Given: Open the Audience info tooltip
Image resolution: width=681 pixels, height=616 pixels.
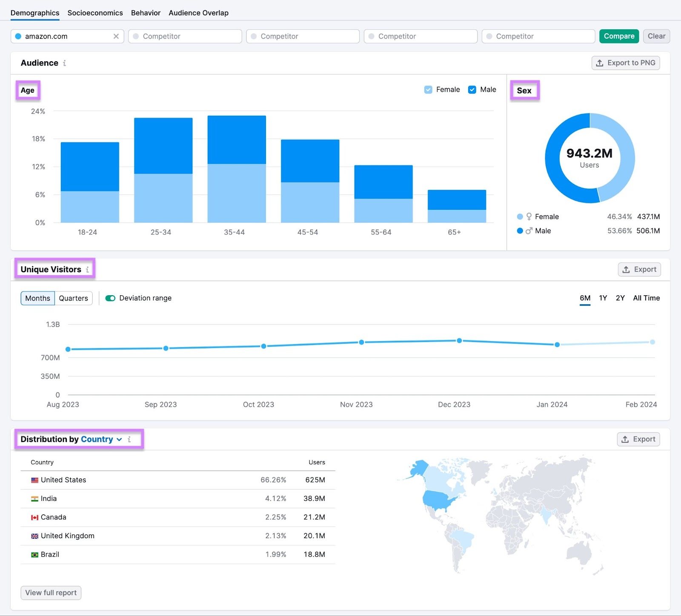Looking at the screenshot, I should [64, 63].
